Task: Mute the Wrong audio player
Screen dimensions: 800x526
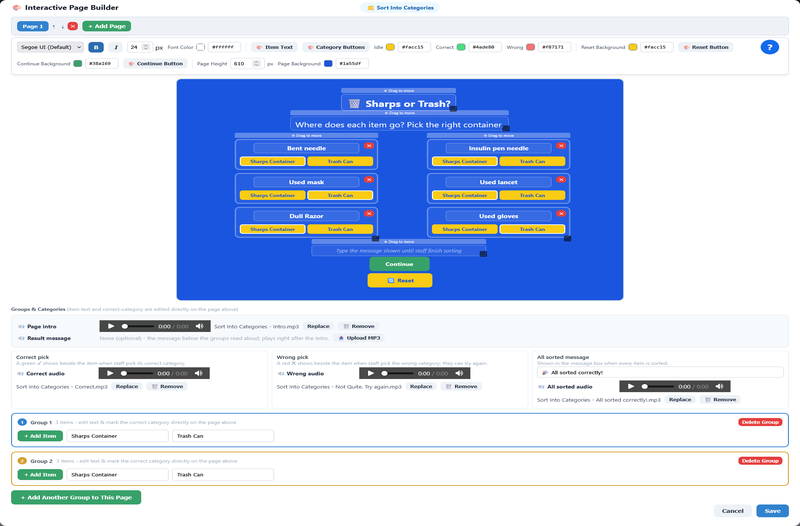Action: 459,373
